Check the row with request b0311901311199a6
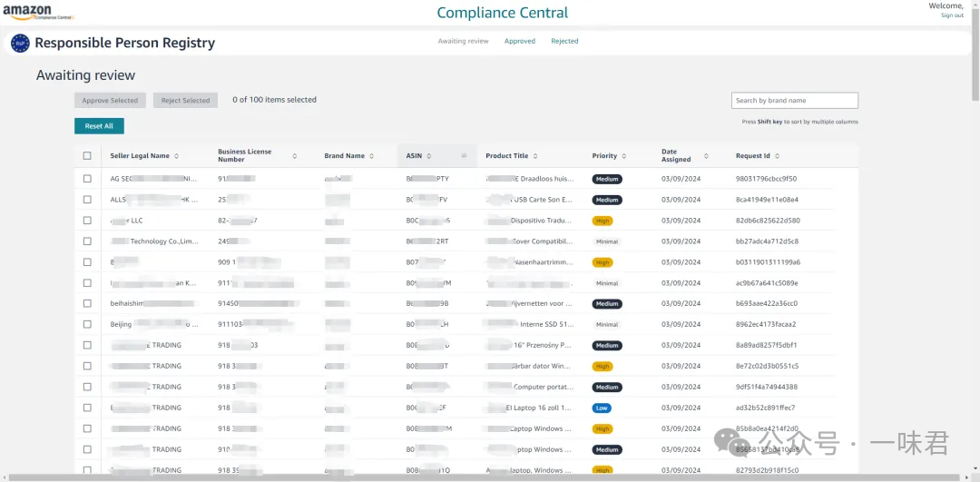Screen dimensions: 980x482 point(87,262)
